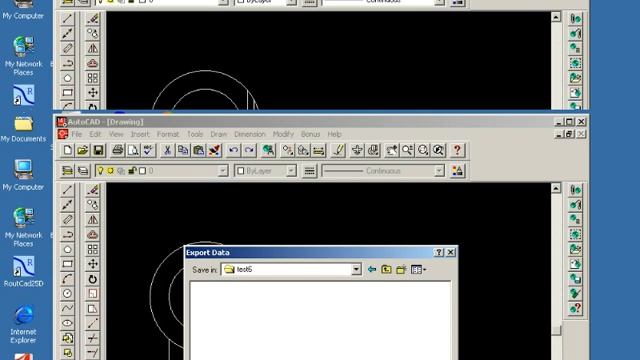Select Rotate tool in lower modify toolbar

[x=93, y=279]
